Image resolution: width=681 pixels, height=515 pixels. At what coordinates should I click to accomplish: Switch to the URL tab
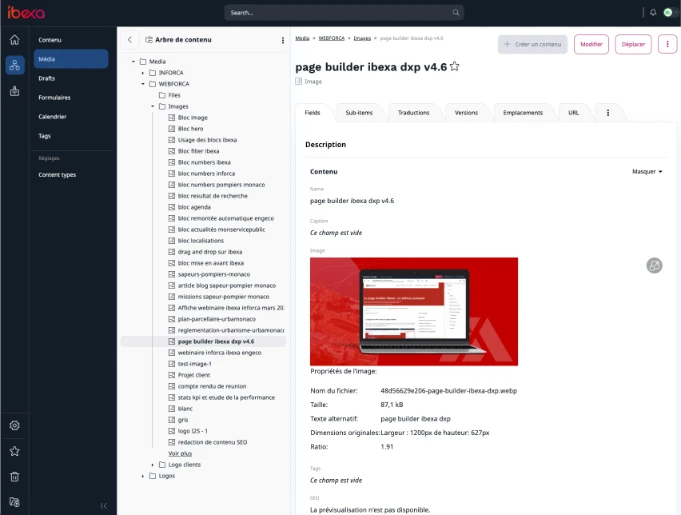click(573, 112)
